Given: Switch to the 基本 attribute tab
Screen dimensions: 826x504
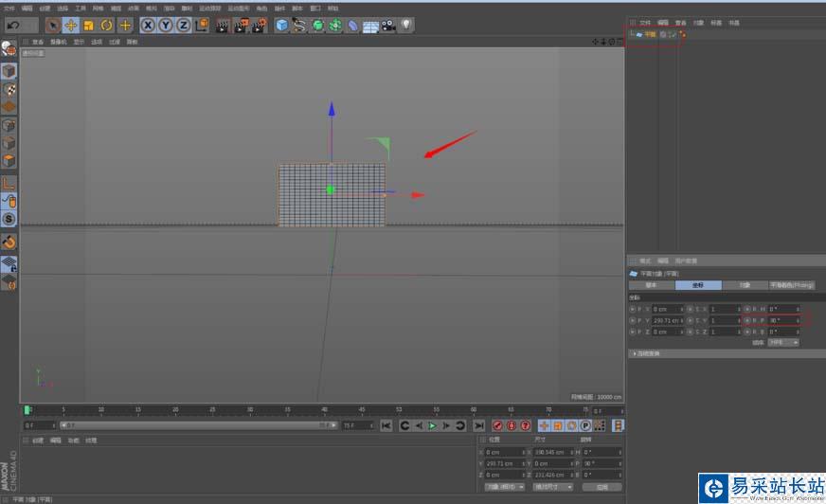Looking at the screenshot, I should tap(652, 285).
